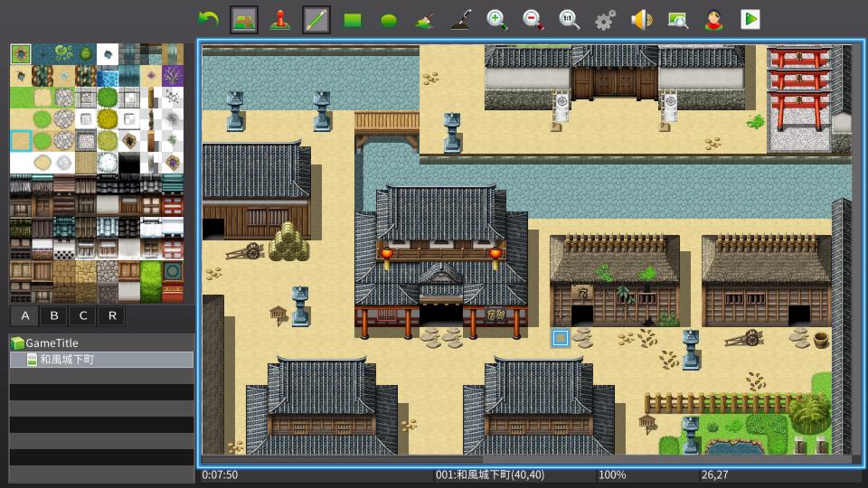Select the Shadow Pen tool
Screen dimensions: 868x488
pos(461,19)
